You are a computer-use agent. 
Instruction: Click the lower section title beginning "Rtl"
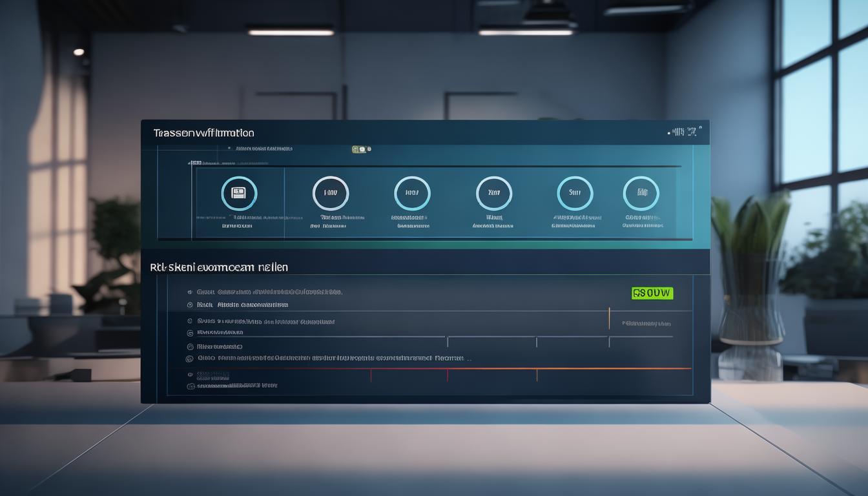pos(219,266)
